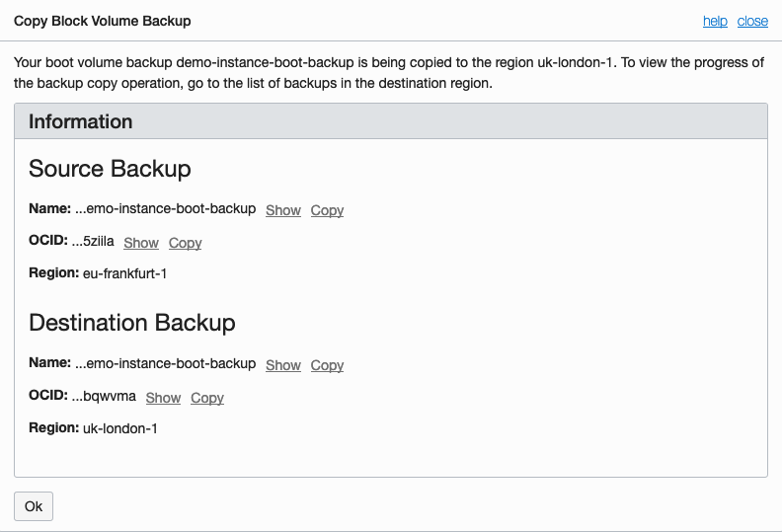Image resolution: width=782 pixels, height=532 pixels.
Task: Copy the source backup OCID
Action: tap(185, 243)
